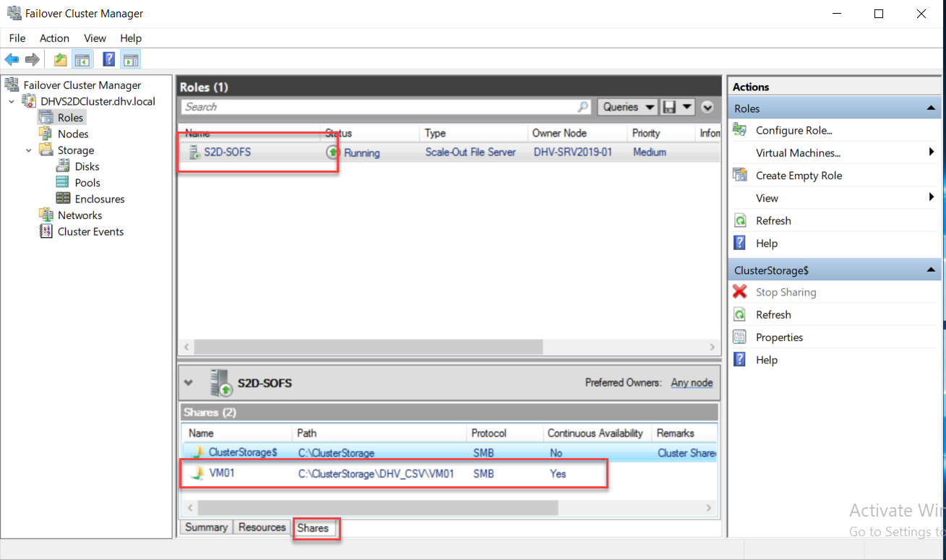Click the Pools icon in tree

coord(63,183)
